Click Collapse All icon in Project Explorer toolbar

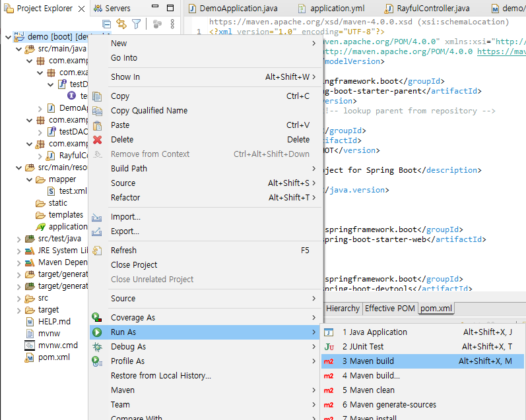click(107, 24)
